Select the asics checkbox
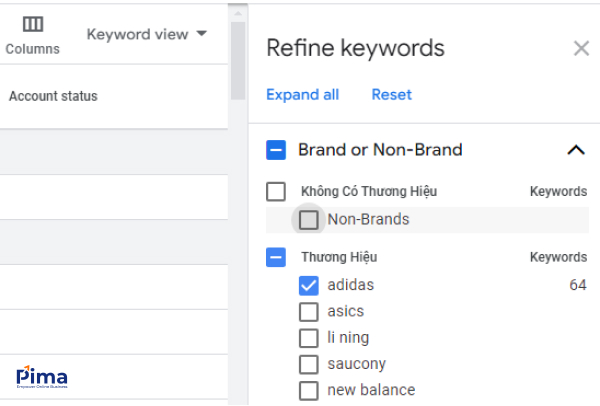 click(x=309, y=311)
